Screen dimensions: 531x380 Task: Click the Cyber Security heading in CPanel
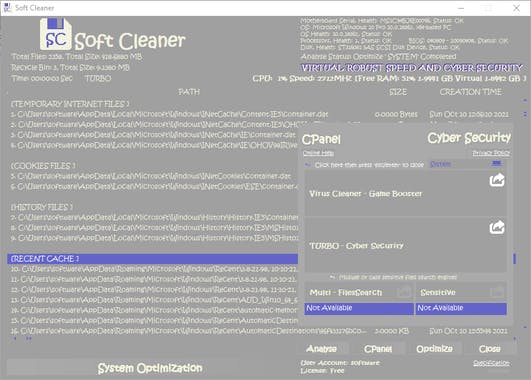(469, 138)
